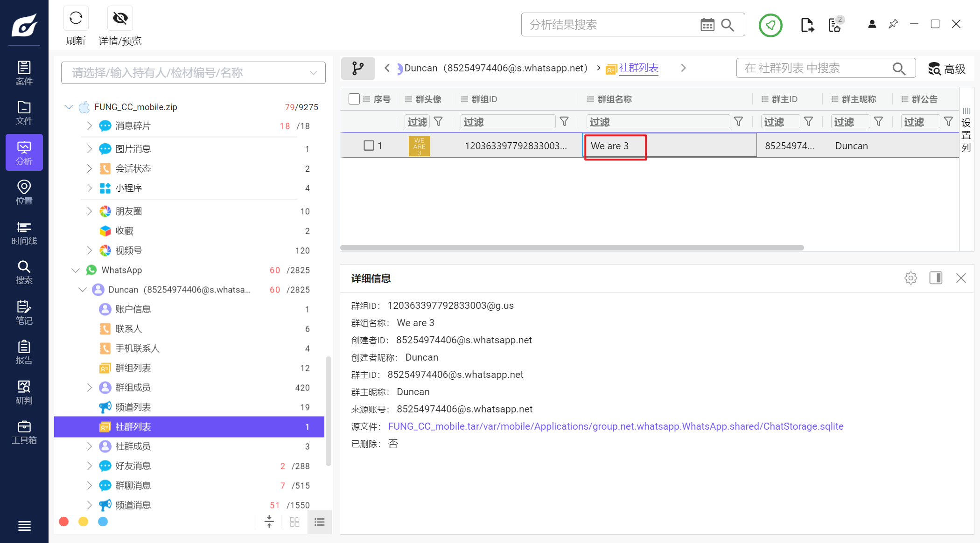Open the 工具箱 toolbox sidebar icon

[24, 432]
